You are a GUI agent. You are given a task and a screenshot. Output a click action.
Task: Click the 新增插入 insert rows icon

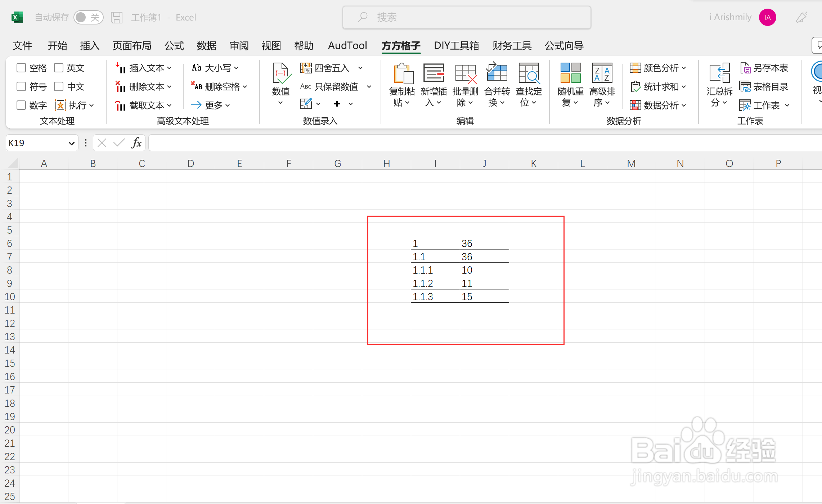coord(434,73)
